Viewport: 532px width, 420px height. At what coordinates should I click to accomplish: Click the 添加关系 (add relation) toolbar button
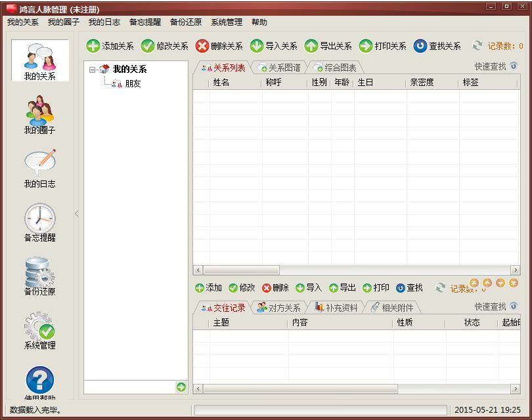110,46
